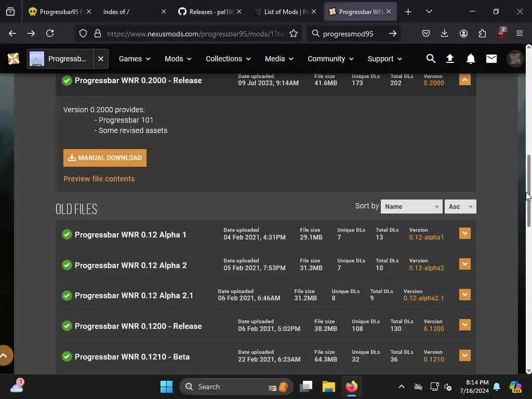Screen dimensions: 532x399
Task: Open the Pocket save icon
Action: click(426, 33)
